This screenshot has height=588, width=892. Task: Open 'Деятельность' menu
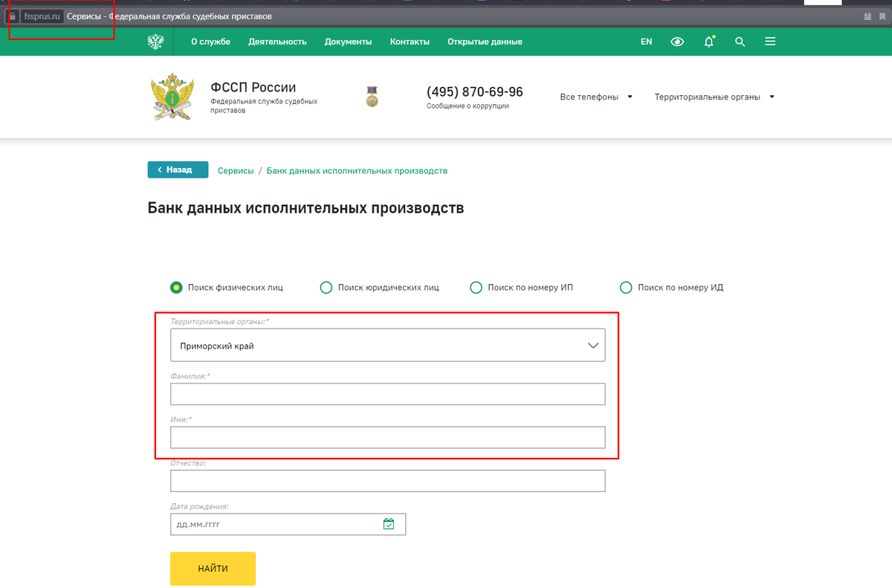[277, 42]
